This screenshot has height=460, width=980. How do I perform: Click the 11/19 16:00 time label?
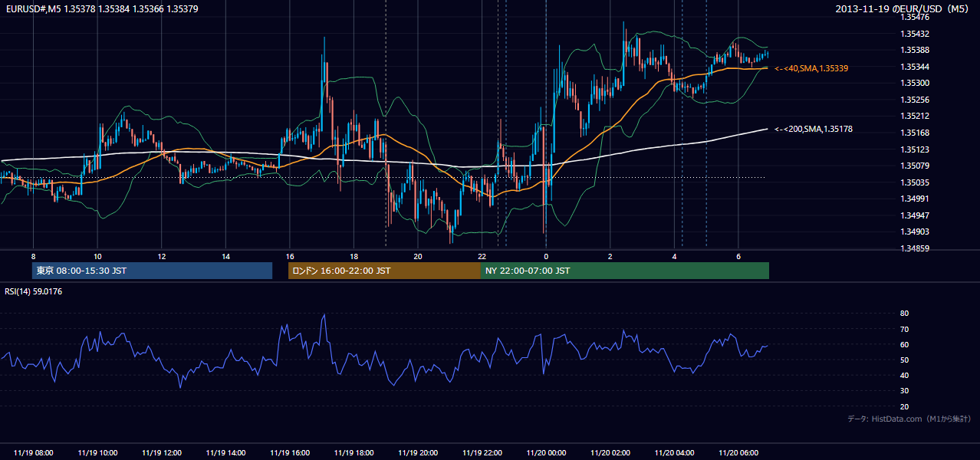290,453
